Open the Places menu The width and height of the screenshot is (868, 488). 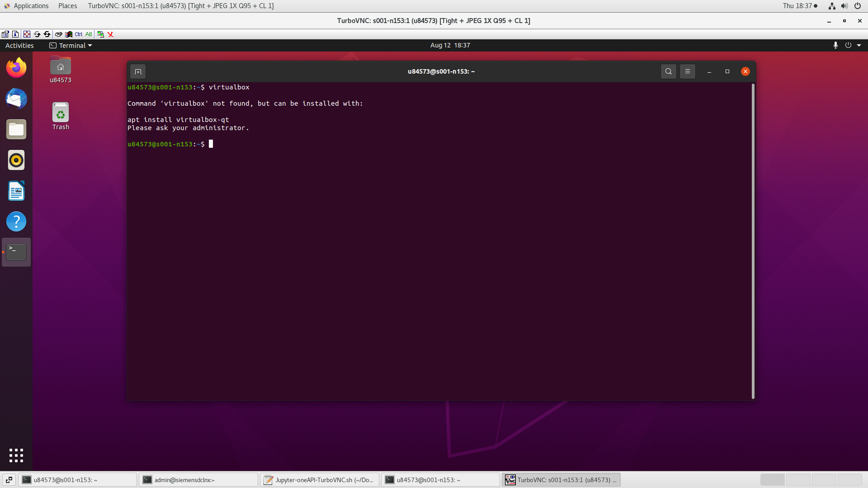[x=67, y=6]
